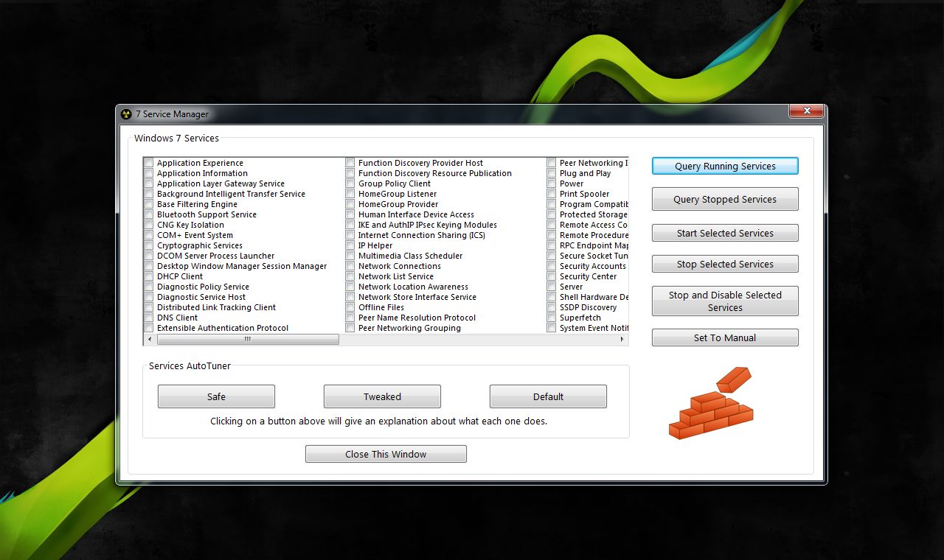The height and width of the screenshot is (560, 944).
Task: Check Function Discovery Resource Publication
Action: [350, 173]
